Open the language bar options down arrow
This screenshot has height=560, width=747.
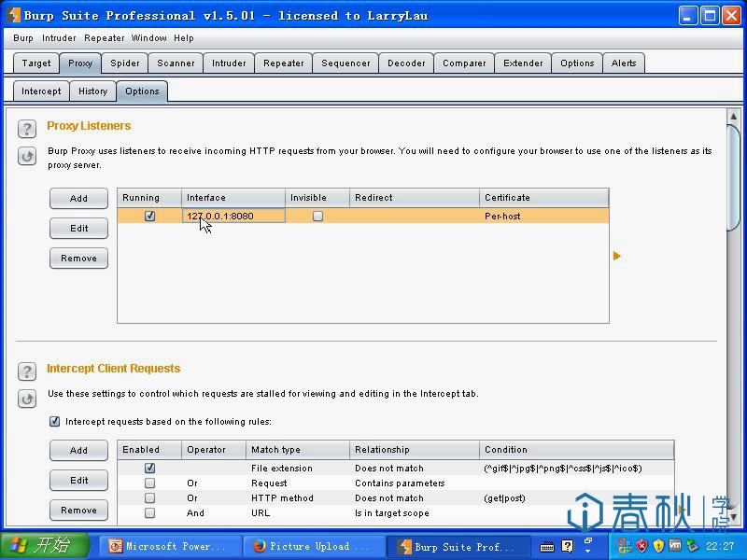[588, 551]
